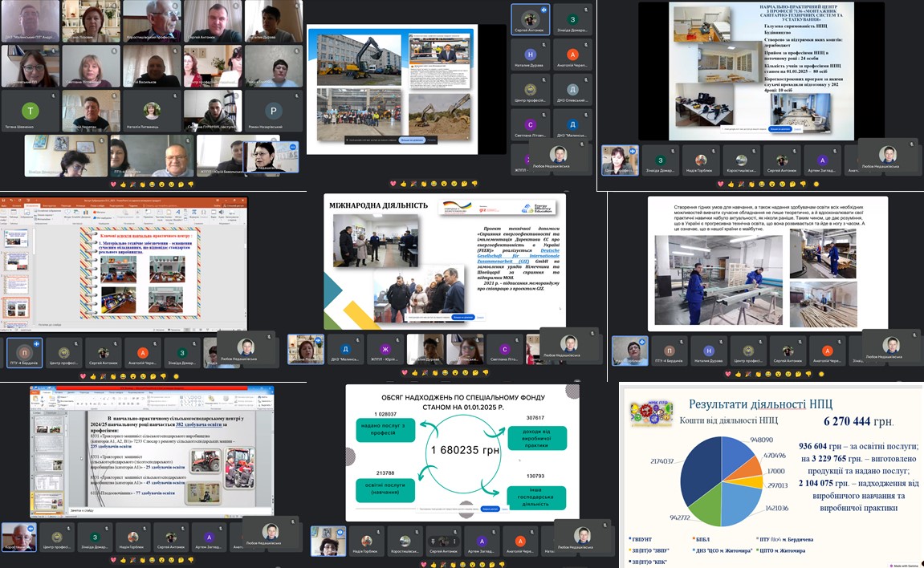Viewport: 924px width, 568px height.
Task: Select green T avatar of Тетяна Шевченко
Action: 31,112
